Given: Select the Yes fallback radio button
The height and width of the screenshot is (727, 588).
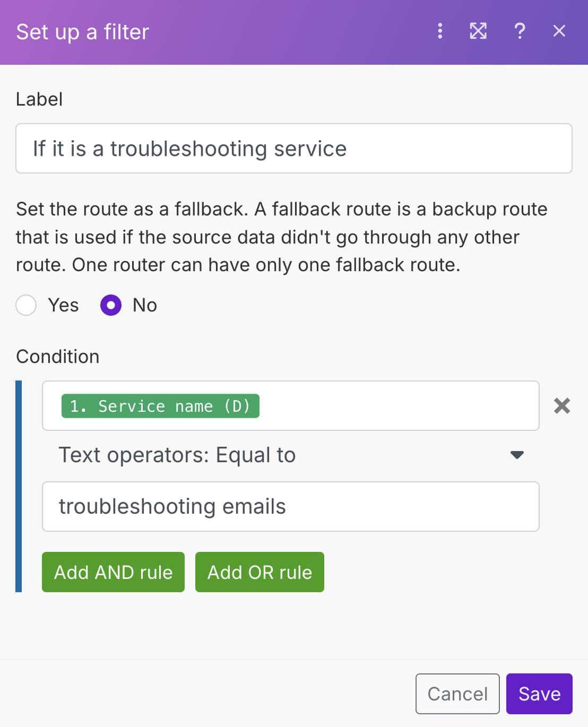Looking at the screenshot, I should click(27, 305).
